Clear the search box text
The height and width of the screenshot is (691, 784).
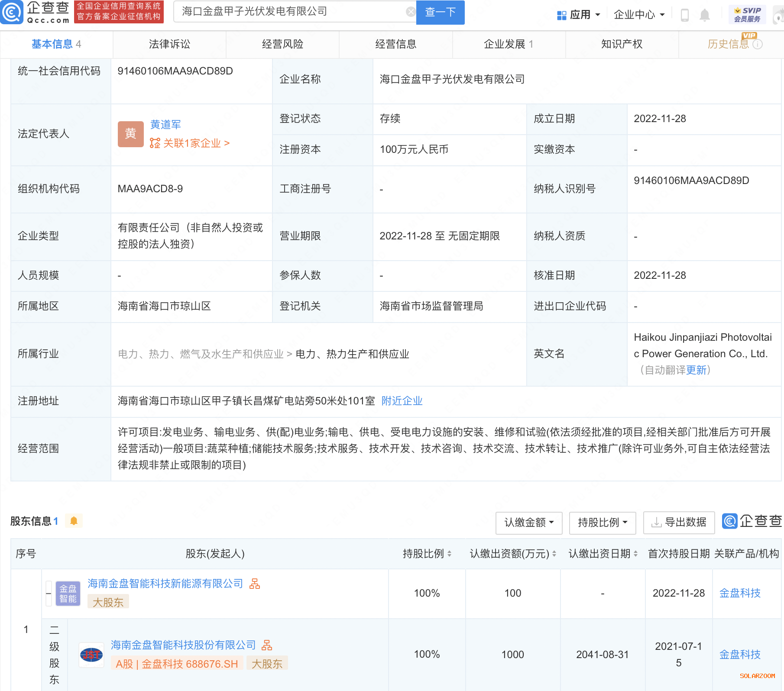[x=410, y=12]
